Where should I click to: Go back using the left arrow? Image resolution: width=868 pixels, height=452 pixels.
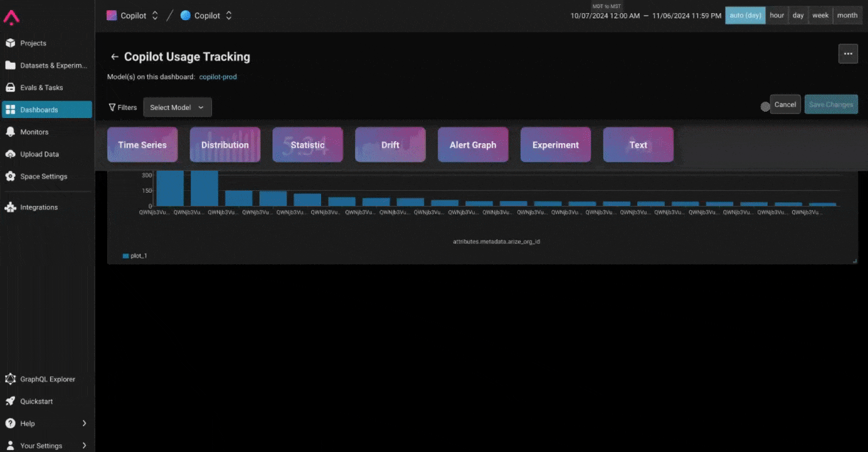[x=114, y=56]
